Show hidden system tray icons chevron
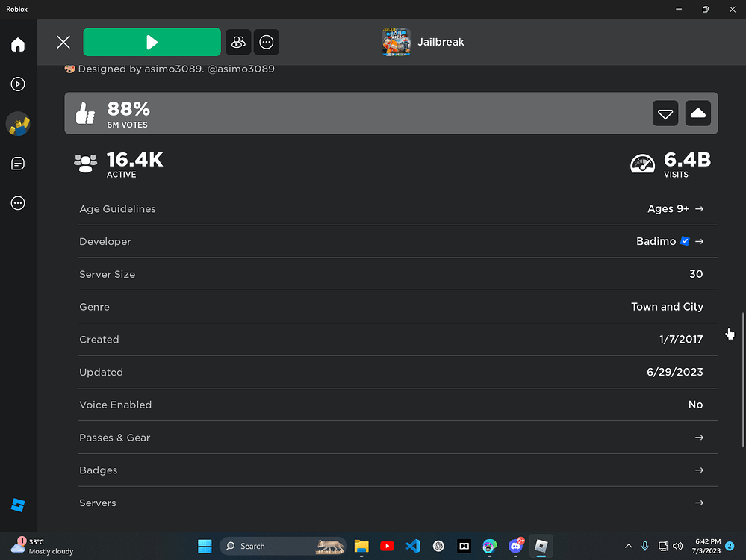This screenshot has width=746, height=560. (629, 547)
